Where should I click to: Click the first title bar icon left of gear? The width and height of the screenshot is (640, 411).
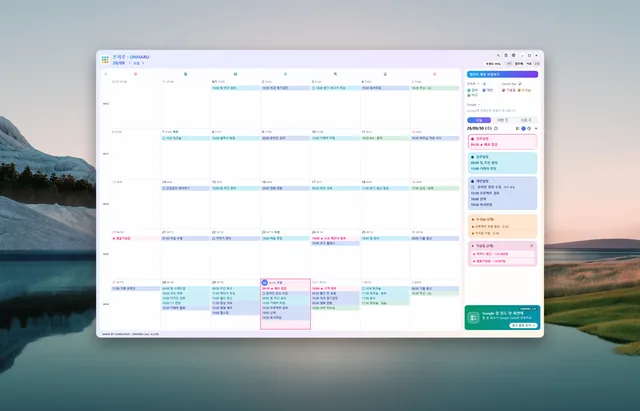498,56
